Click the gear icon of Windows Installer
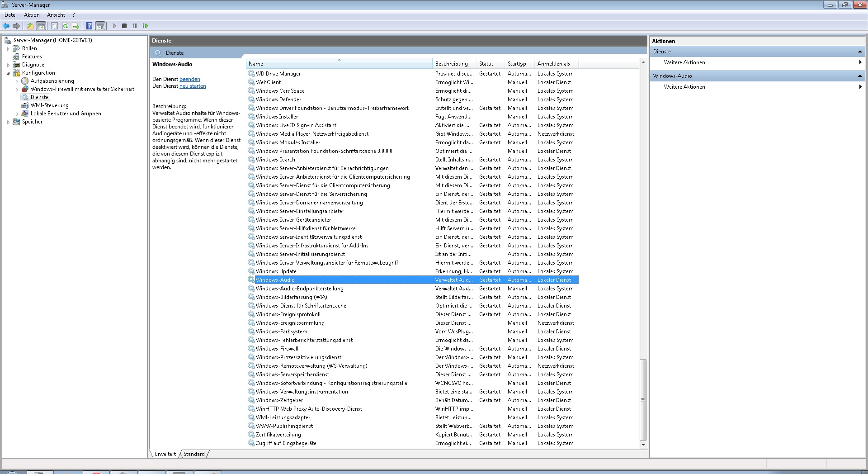The image size is (868, 474). [x=251, y=117]
